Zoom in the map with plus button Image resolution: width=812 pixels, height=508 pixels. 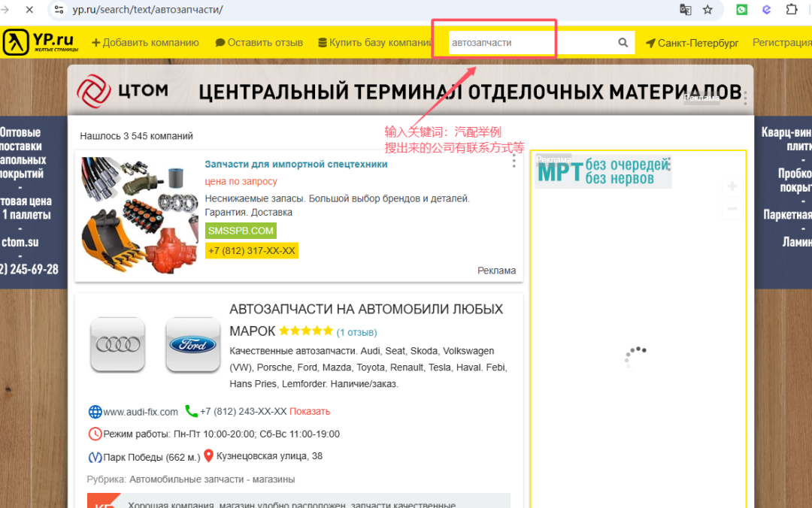pyautogui.click(x=732, y=186)
